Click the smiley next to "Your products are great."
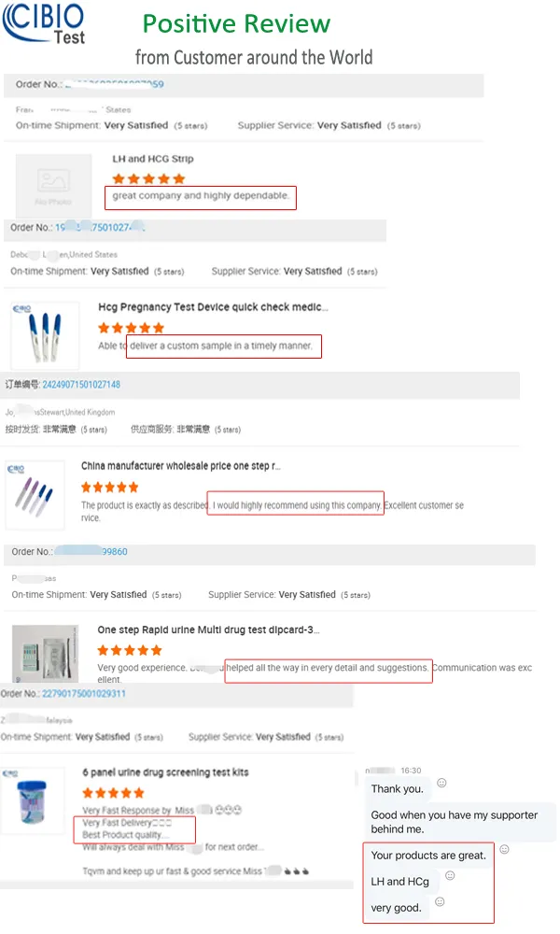Image resolution: width=560 pixels, height=934 pixels. (504, 849)
